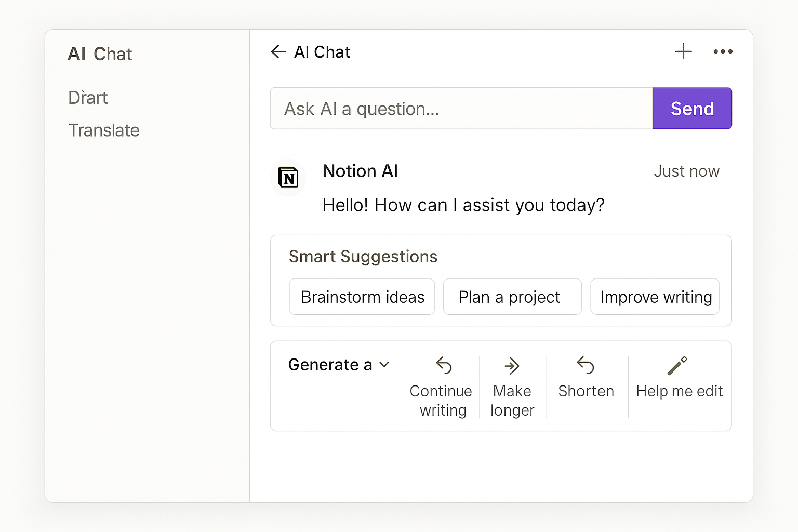The height and width of the screenshot is (532, 798).
Task: Choose the Plan a project suggestion
Action: click(512, 297)
